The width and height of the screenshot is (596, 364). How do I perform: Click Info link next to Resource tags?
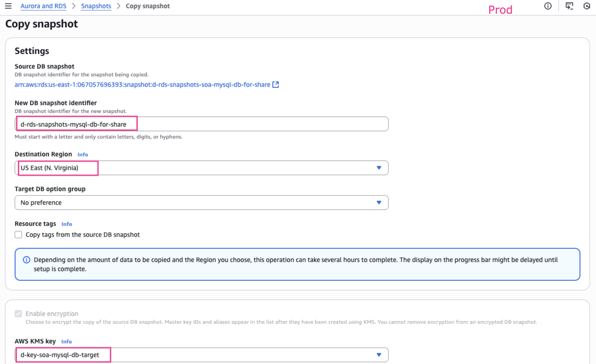67,224
